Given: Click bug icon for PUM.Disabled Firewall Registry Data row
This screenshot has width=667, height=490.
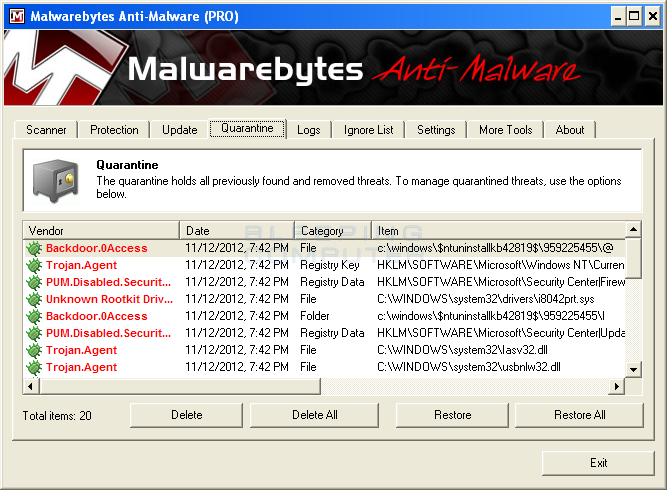Looking at the screenshot, I should pyautogui.click(x=34, y=282).
